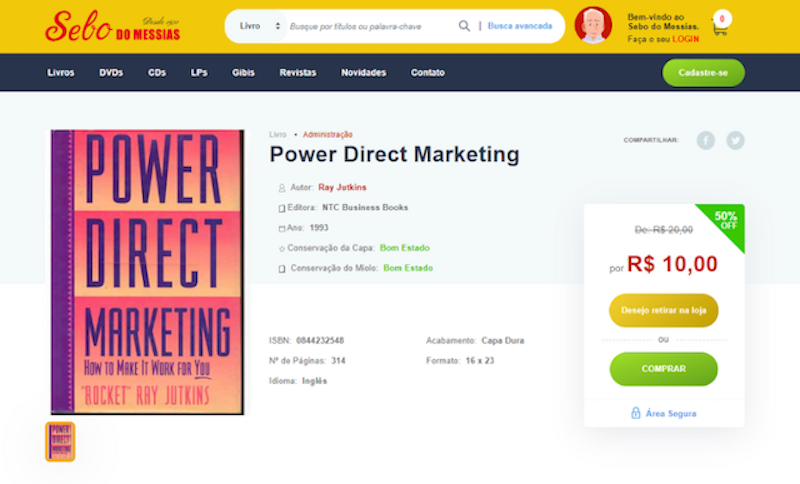This screenshot has width=800, height=484.
Task: Click the star icon beside Conservação da Capa
Action: coord(282,249)
